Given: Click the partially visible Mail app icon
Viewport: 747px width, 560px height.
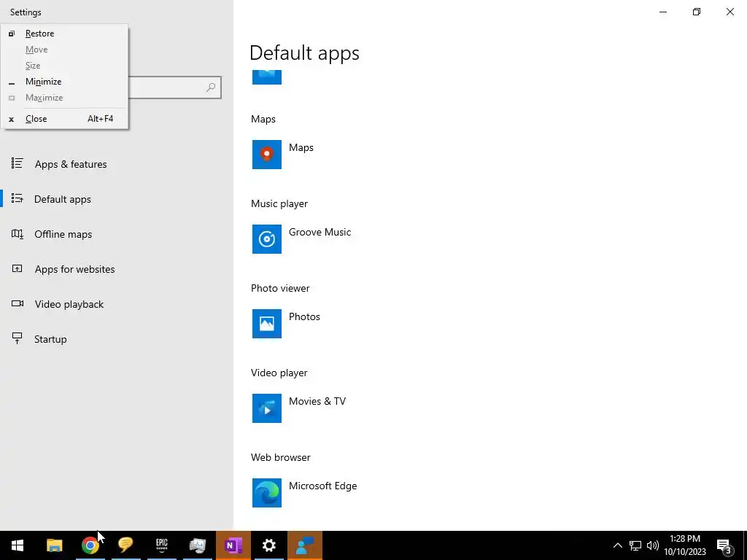Looking at the screenshot, I should 267,77.
